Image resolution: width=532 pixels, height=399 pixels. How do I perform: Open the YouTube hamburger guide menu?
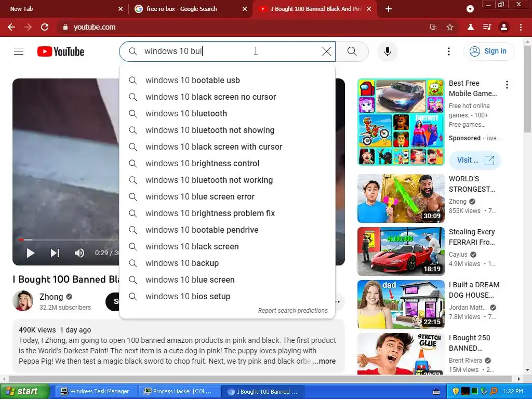(x=19, y=51)
